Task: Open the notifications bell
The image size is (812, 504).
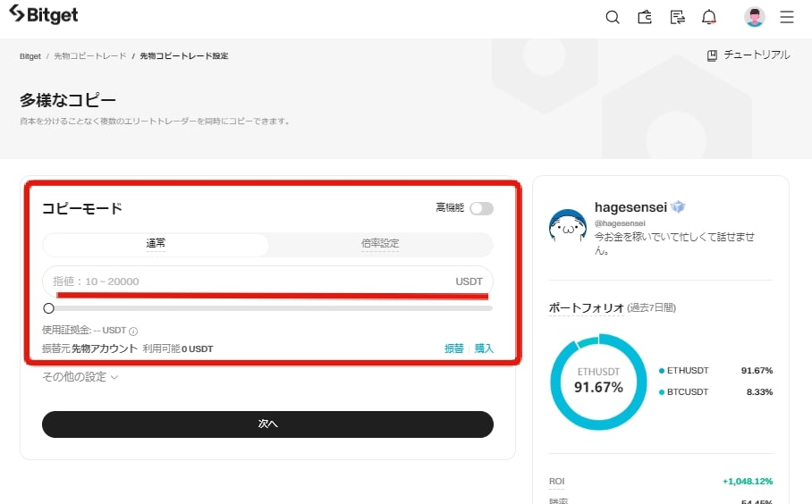Action: tap(709, 17)
